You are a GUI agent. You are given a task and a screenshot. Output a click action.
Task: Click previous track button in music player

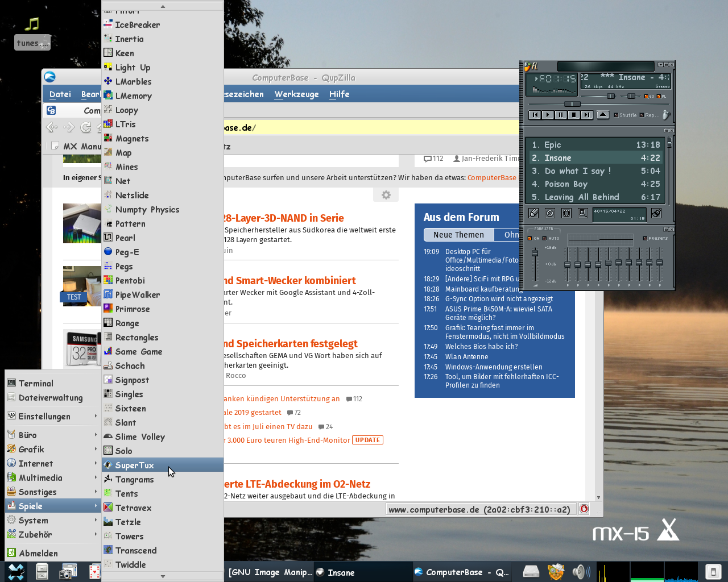(x=535, y=115)
